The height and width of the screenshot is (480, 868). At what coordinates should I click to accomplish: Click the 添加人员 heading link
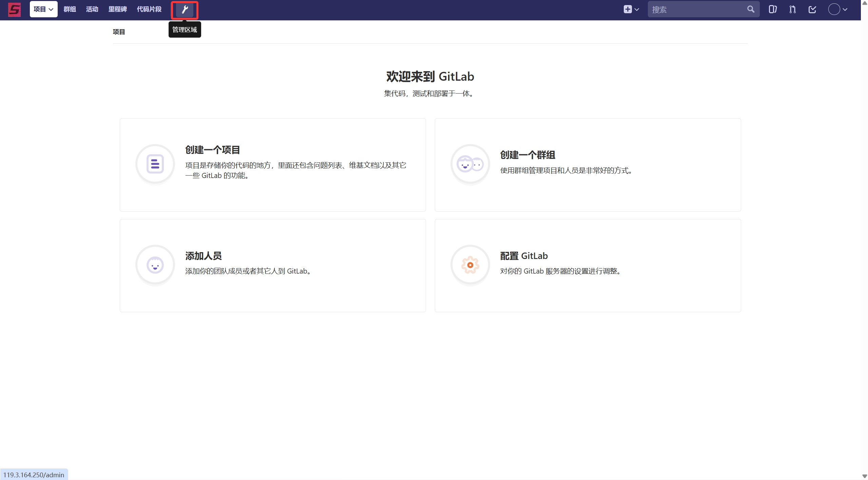(x=204, y=256)
